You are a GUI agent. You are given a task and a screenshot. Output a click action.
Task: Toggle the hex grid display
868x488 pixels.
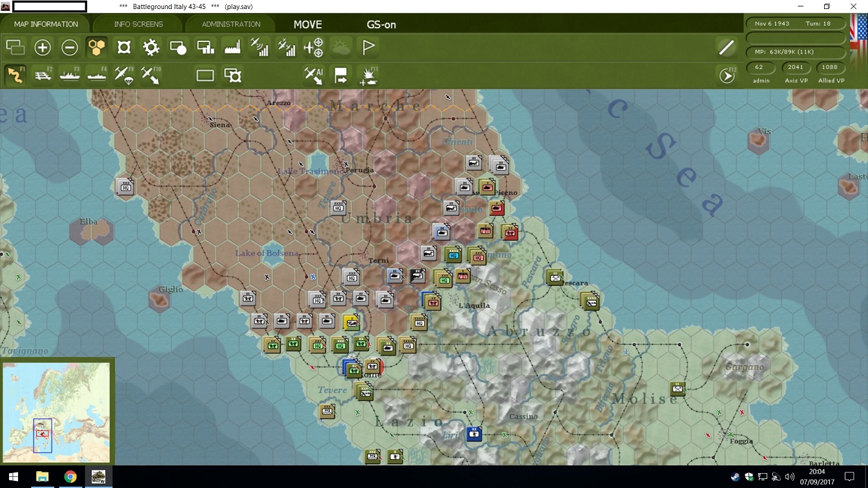pos(97,47)
